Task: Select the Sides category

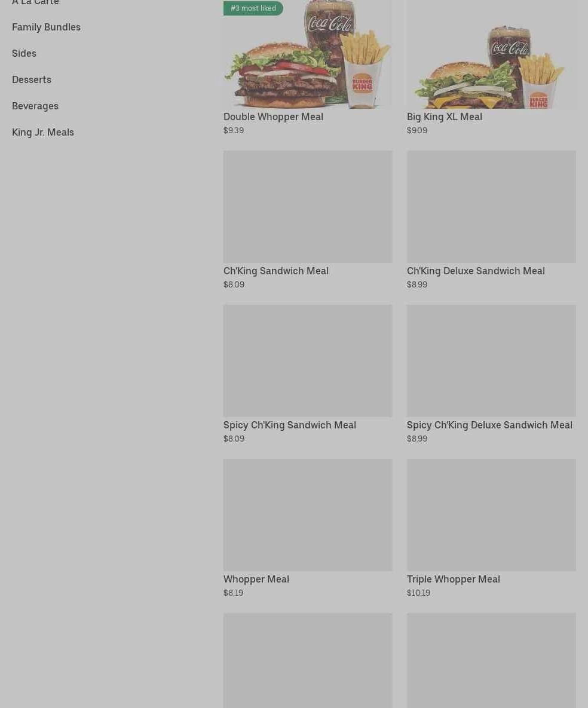Action: click(x=24, y=53)
